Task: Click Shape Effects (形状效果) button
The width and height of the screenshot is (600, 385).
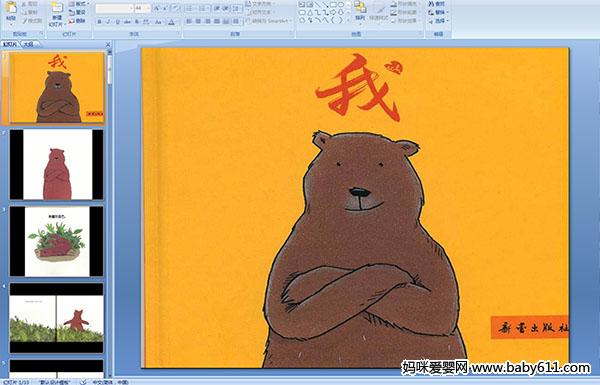Action: 405,21
